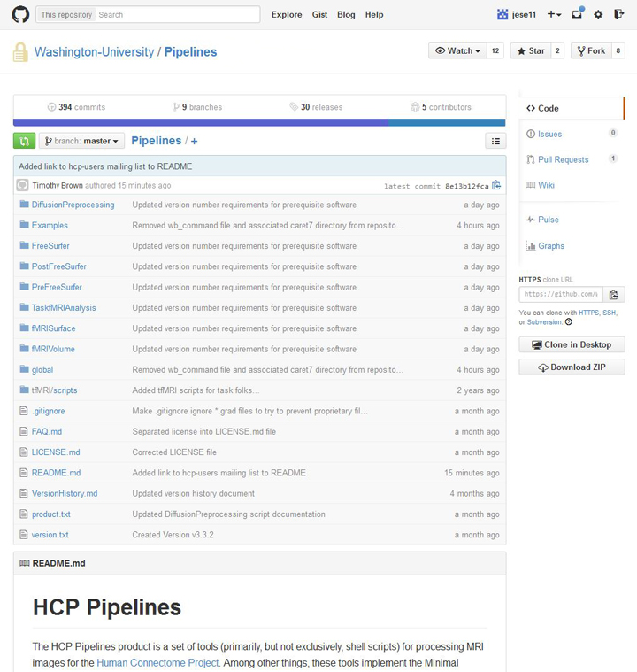This screenshot has width=637, height=672.
Task: Open latest commit 8e13b12fca link
Action: point(466,186)
